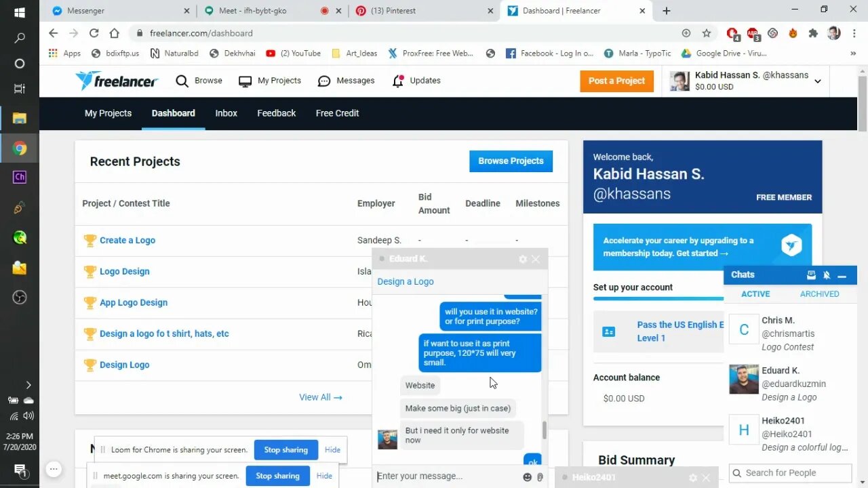The width and height of the screenshot is (868, 488).
Task: Open the Free Credit tab
Action: (337, 113)
